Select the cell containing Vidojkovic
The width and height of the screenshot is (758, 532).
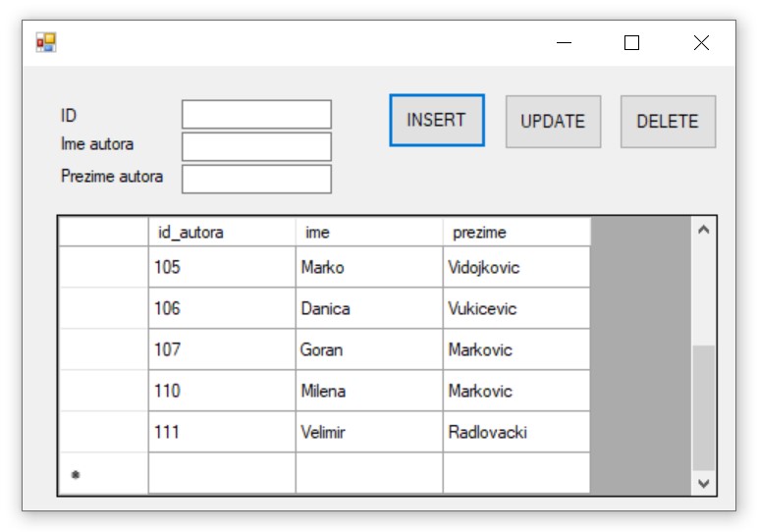click(515, 267)
